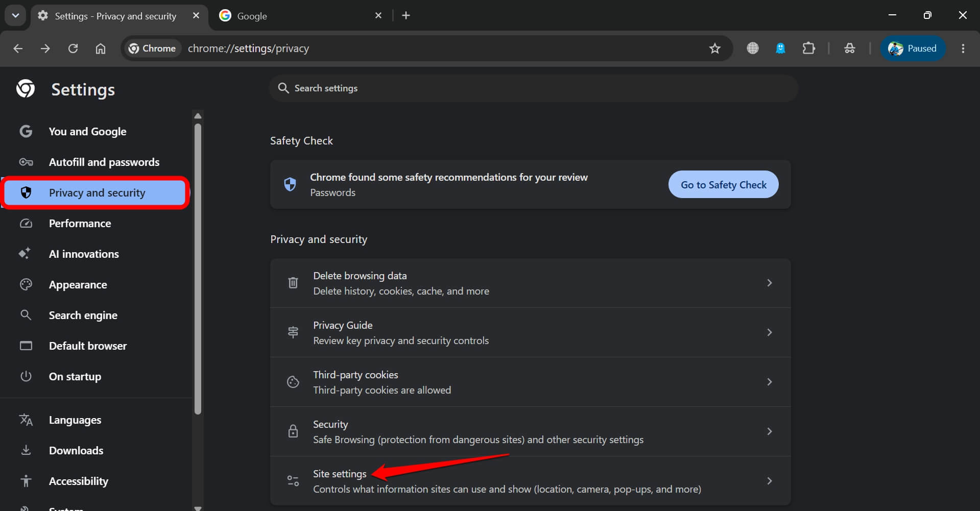Go to Search engine settings
The height and width of the screenshot is (511, 980).
click(x=96, y=315)
